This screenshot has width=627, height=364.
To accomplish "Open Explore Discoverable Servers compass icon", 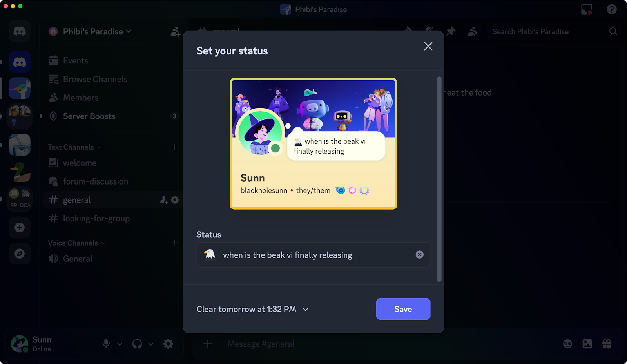I will click(20, 254).
